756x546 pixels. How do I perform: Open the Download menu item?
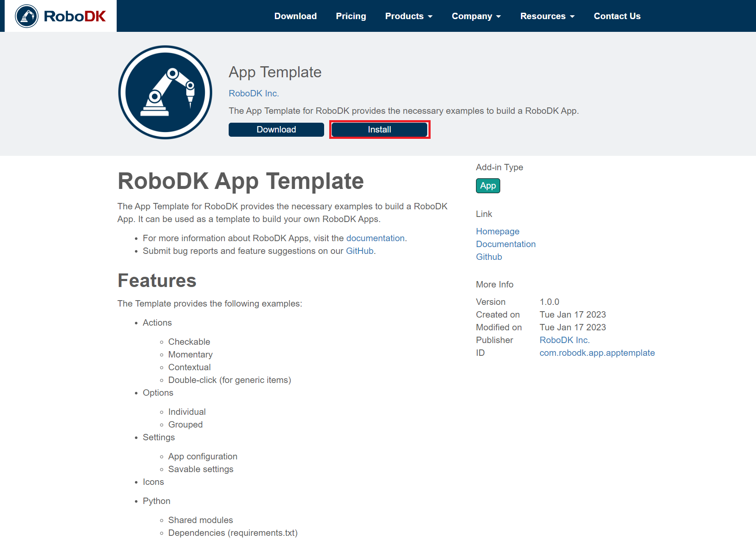[295, 16]
